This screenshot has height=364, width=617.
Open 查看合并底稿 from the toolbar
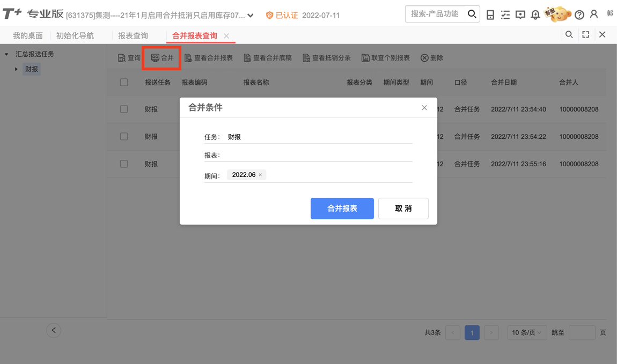pyautogui.click(x=268, y=58)
